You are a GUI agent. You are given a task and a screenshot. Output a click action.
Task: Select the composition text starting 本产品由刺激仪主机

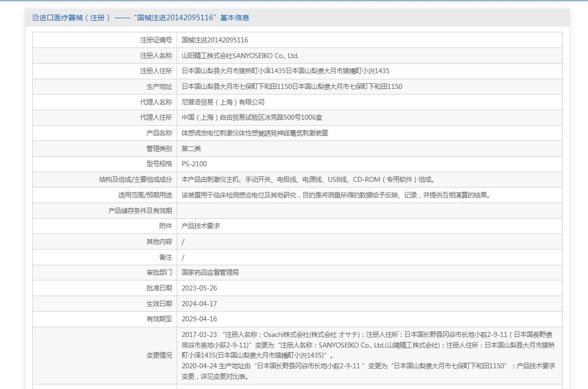tap(308, 179)
